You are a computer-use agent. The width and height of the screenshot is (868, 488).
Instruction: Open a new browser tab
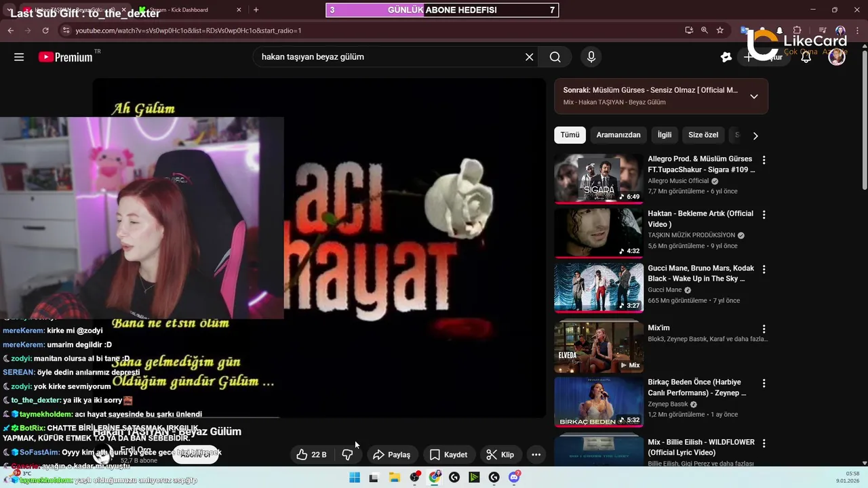pos(256,10)
